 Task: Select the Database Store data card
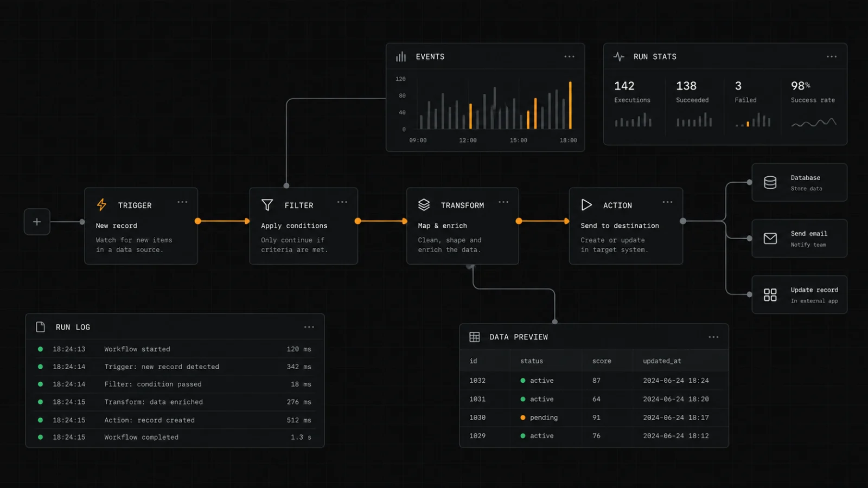(799, 183)
